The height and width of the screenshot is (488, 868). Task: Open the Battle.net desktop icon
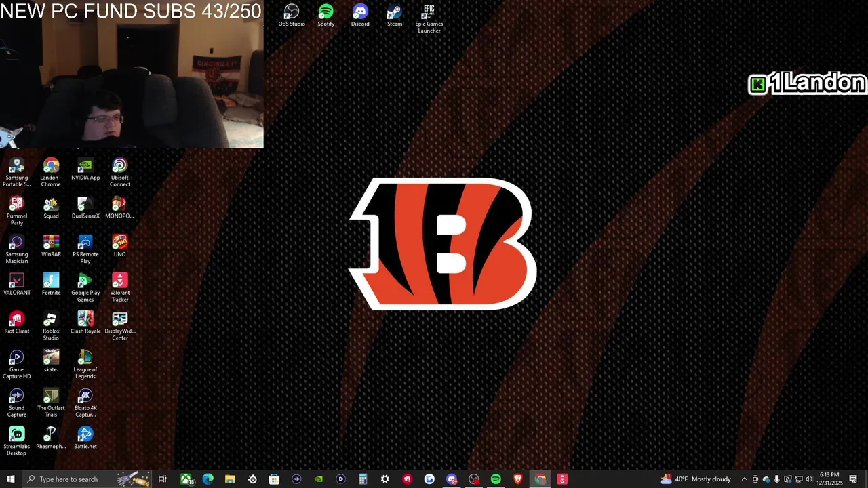[x=85, y=439]
